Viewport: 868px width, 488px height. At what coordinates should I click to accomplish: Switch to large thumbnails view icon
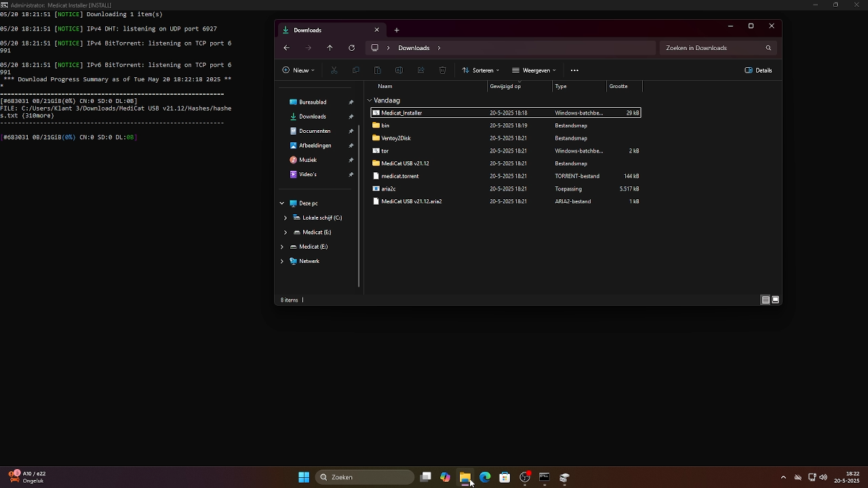(x=775, y=300)
